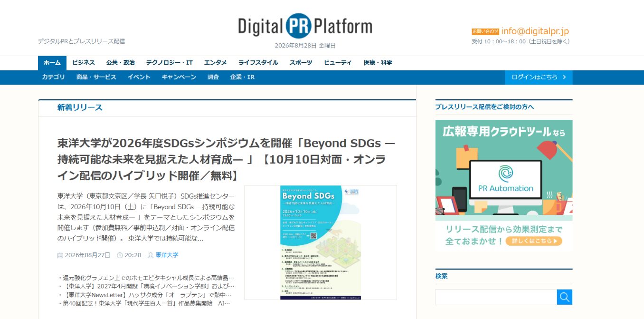Viewport: 644px width, 319px height.
Task: Open the 医療・科学 menu item
Action: [378, 63]
